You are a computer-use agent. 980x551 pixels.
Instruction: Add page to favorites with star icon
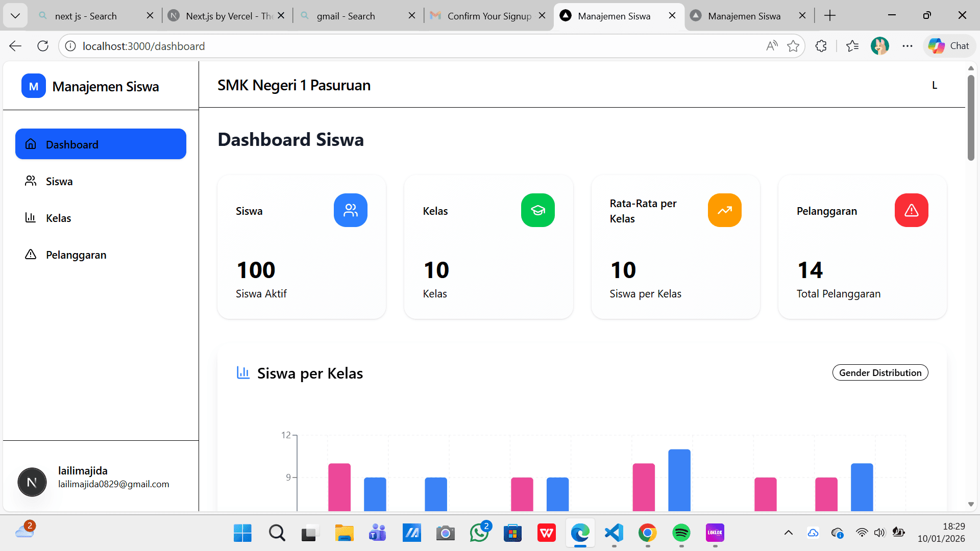[793, 46]
